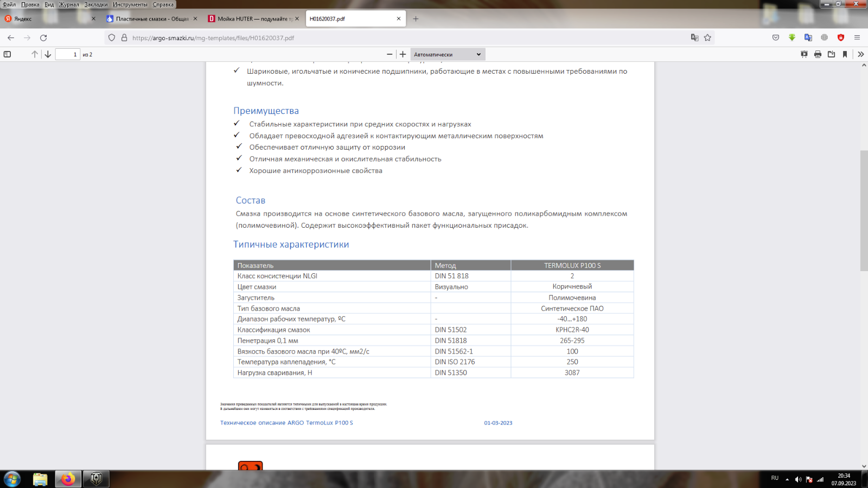Open File Explorer from taskbar
868x488 pixels.
(40, 479)
